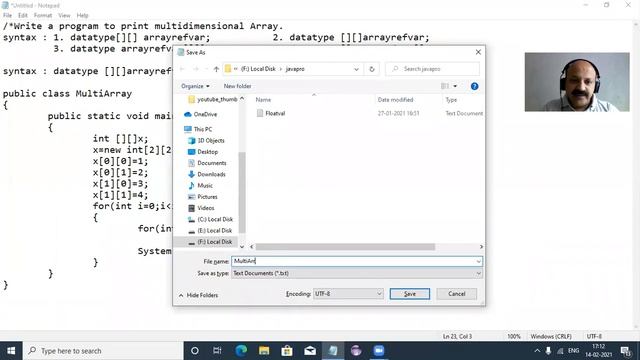
Task: Go up one folder level arrow
Action: (x=216, y=69)
